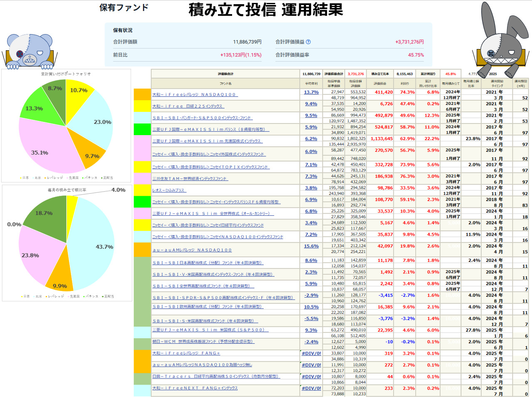Click the orange swatch beside iFreeレバレッジ NASDAQ100

[x=142, y=94]
